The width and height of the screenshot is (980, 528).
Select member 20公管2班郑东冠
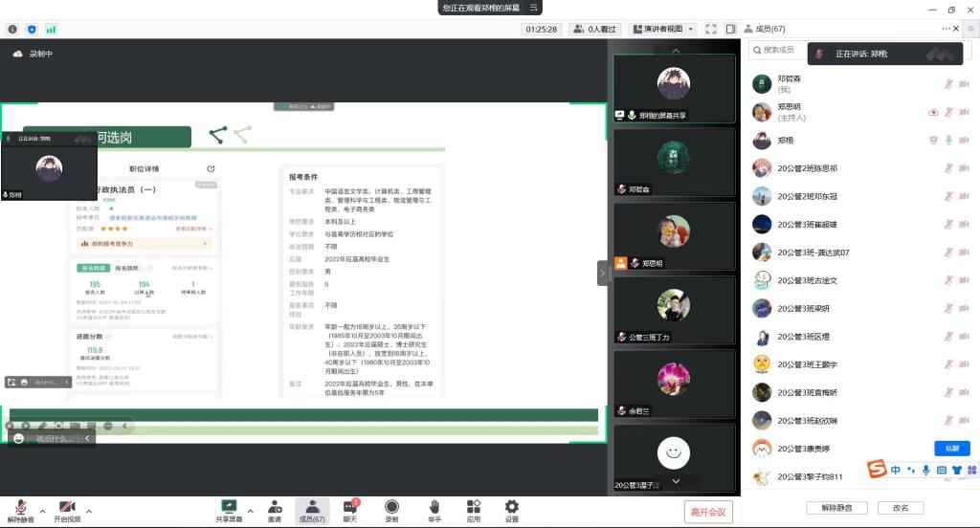tap(859, 196)
